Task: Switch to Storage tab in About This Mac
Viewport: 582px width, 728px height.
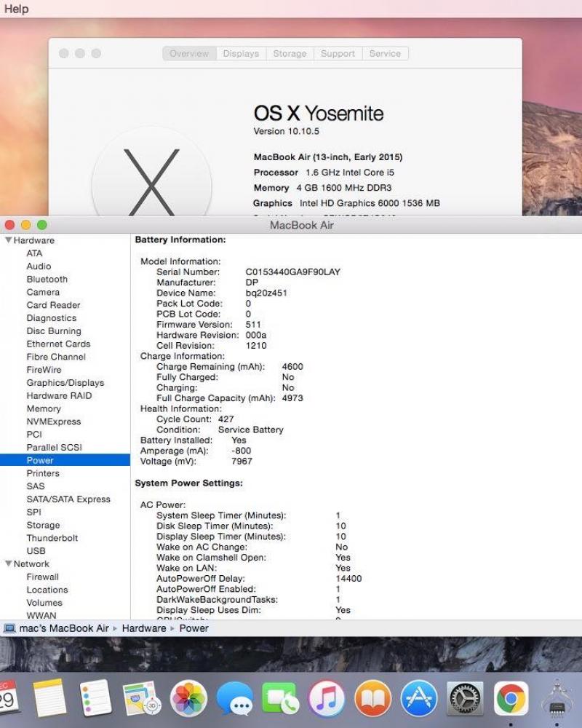Action: pos(290,53)
